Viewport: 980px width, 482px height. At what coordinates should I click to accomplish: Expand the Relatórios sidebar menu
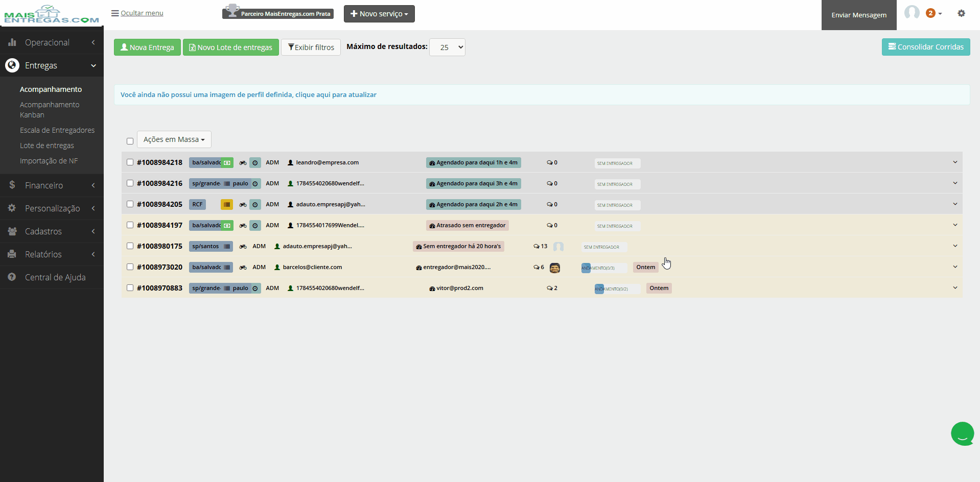52,254
